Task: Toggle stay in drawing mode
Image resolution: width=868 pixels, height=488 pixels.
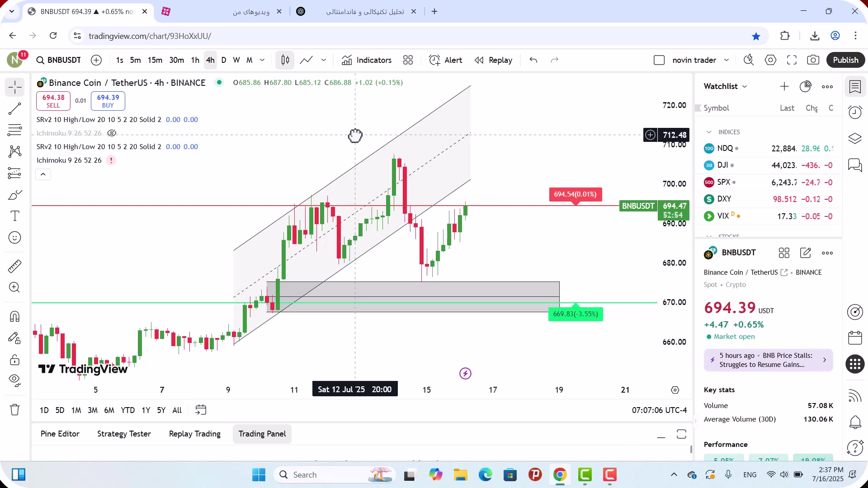Action: pyautogui.click(x=14, y=338)
